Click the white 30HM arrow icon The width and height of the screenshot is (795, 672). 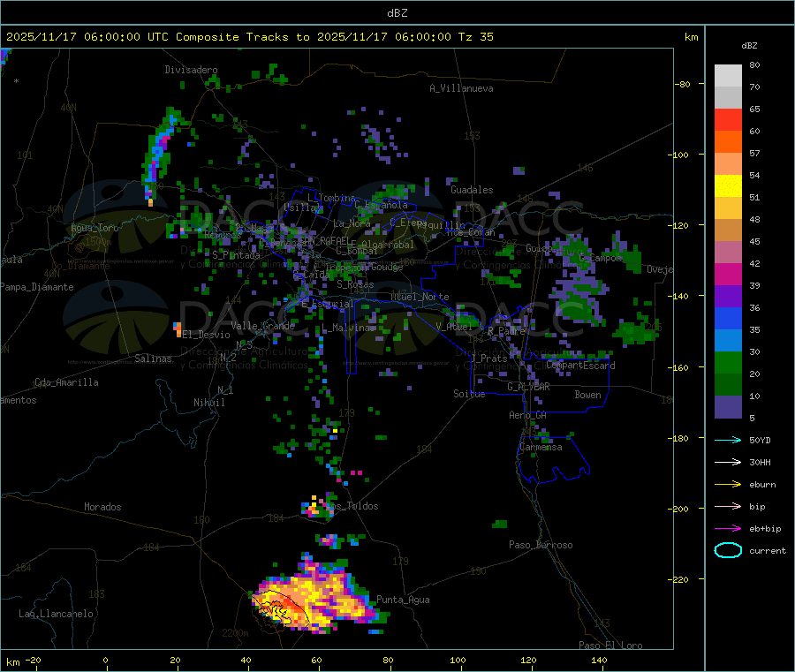728,462
